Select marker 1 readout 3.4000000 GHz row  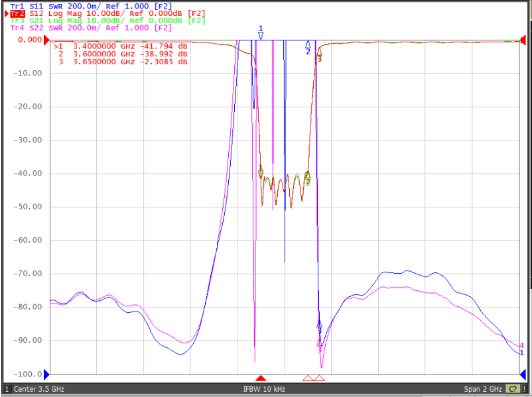coord(121,46)
